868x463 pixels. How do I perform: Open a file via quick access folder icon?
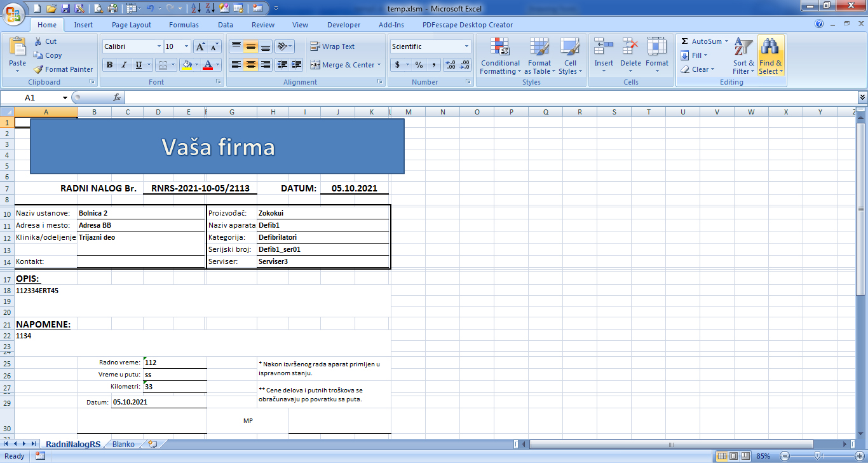point(51,8)
